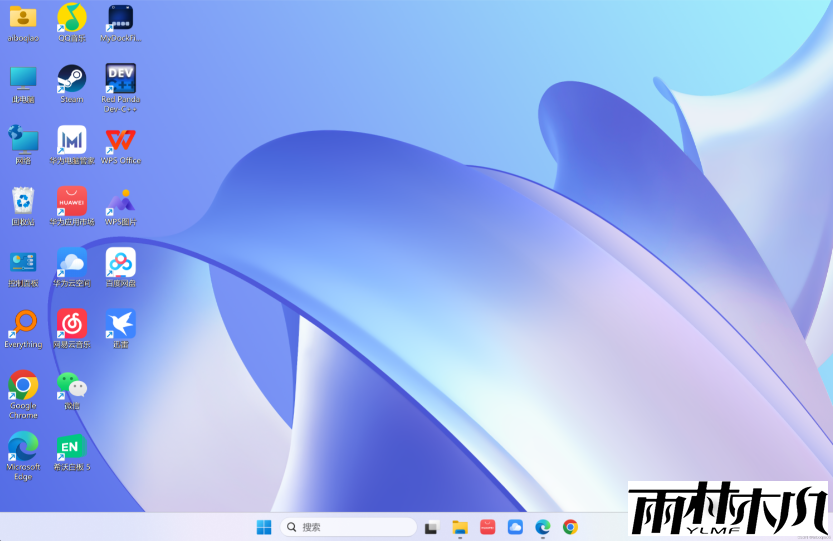Click the 百度网盘 desktop shortcut
833x541 pixels.
pyautogui.click(x=121, y=263)
